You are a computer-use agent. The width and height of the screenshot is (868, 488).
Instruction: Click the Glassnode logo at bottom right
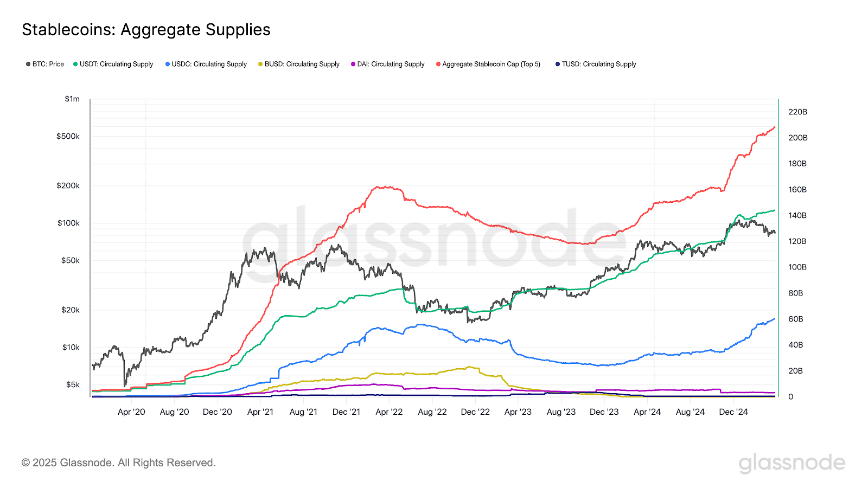[x=792, y=464]
